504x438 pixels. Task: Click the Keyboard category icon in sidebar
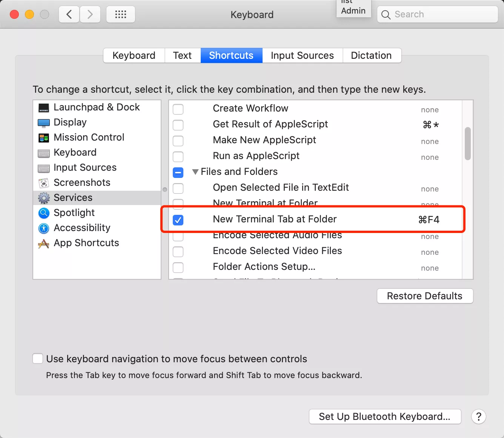click(x=44, y=153)
